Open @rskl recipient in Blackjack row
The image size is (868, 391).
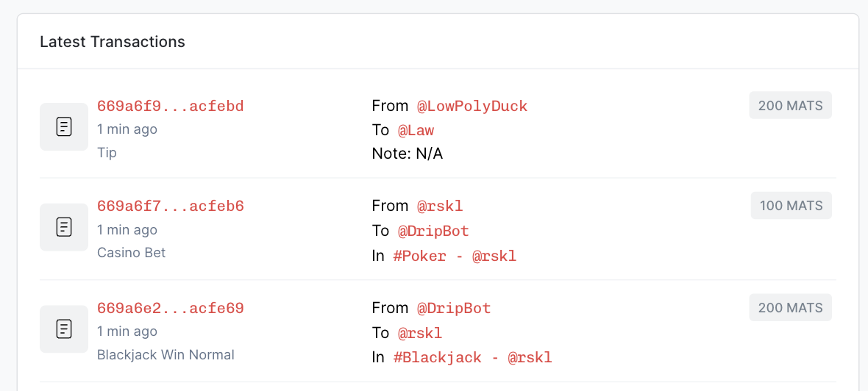[x=420, y=333]
